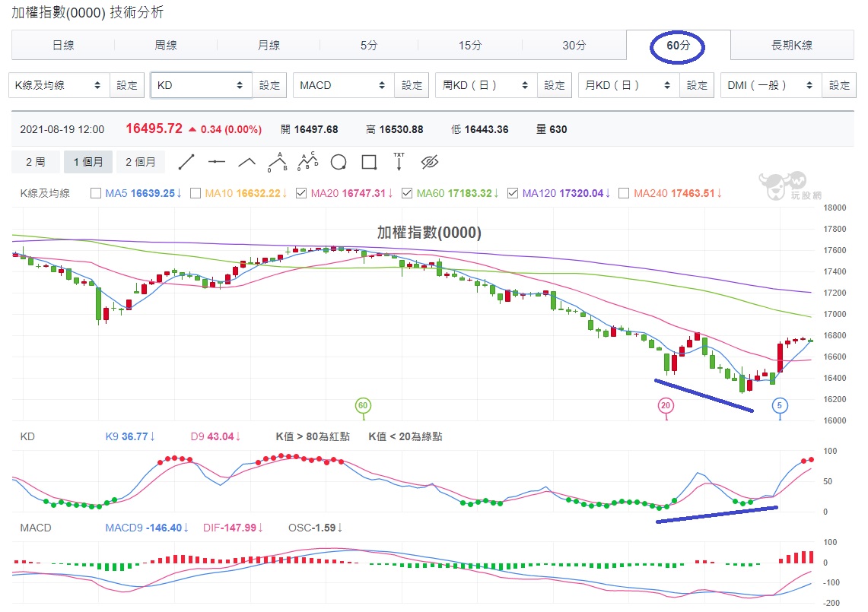Select the horizontal line drawing tool
This screenshot has height=612, width=868.
216,161
